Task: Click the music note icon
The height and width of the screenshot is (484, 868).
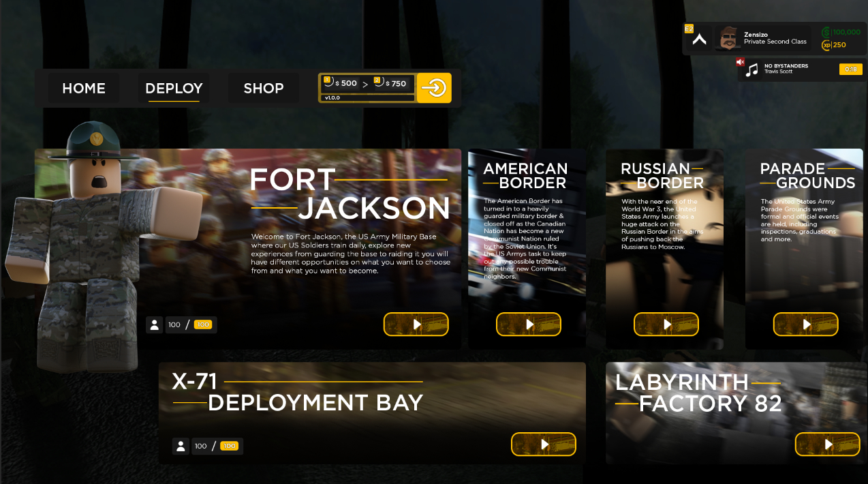Action: pyautogui.click(x=752, y=70)
